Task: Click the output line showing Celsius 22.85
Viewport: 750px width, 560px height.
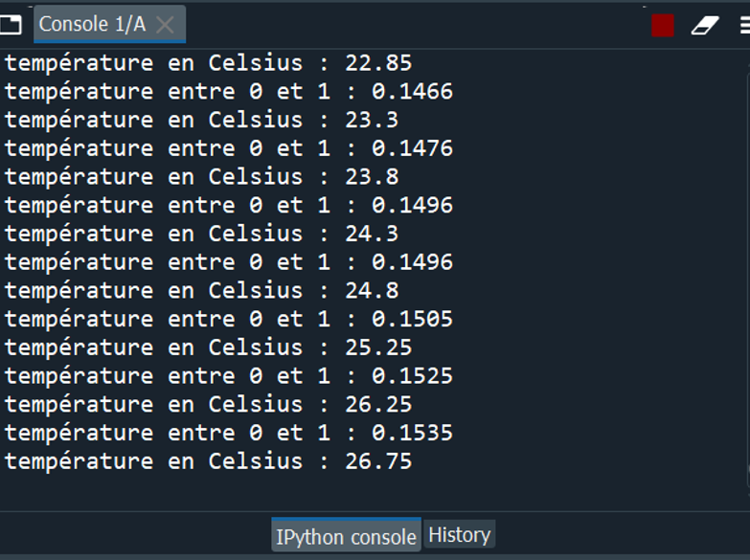Action: (208, 63)
